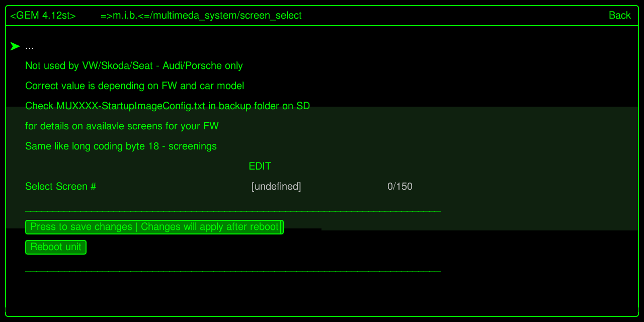Viewport: 644px width, 322px height.
Task: Select the "long coding byte 18" line
Action: click(x=121, y=146)
